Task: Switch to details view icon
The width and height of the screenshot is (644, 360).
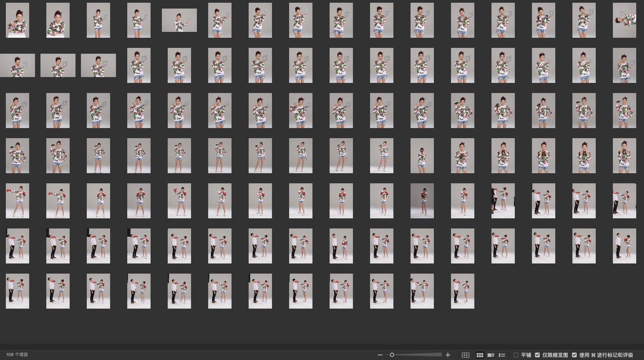Action: (491, 355)
